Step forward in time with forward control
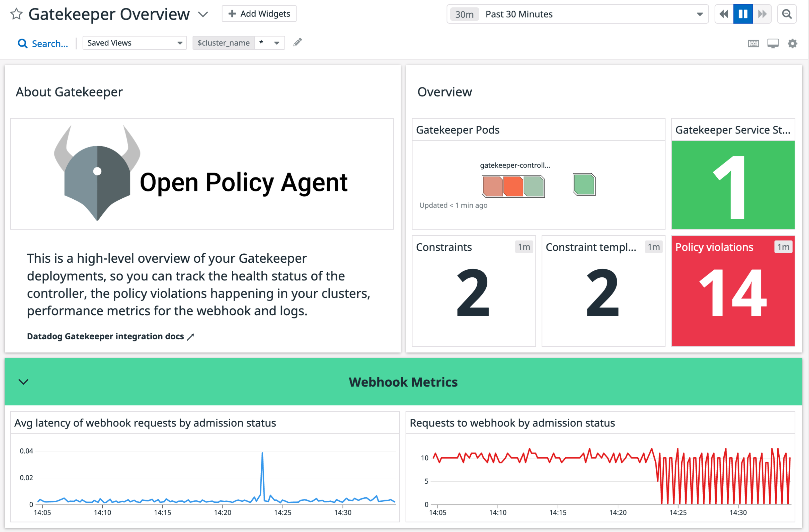The image size is (809, 532). click(x=762, y=14)
